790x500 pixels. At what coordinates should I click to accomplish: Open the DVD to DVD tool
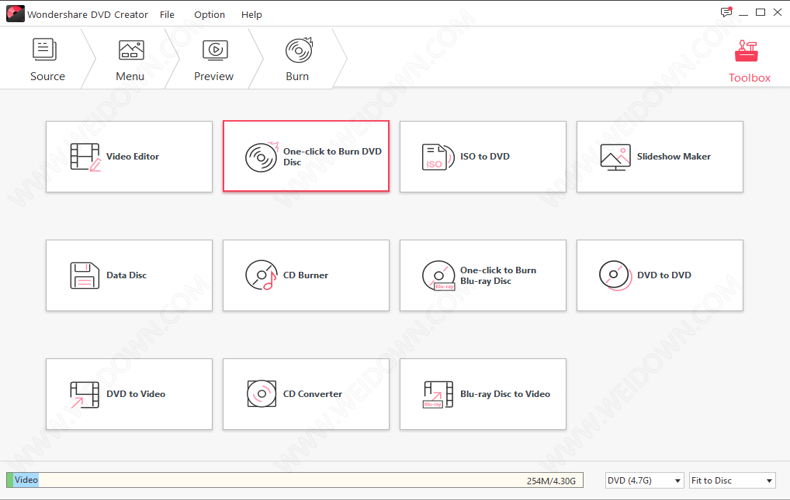pyautogui.click(x=660, y=276)
